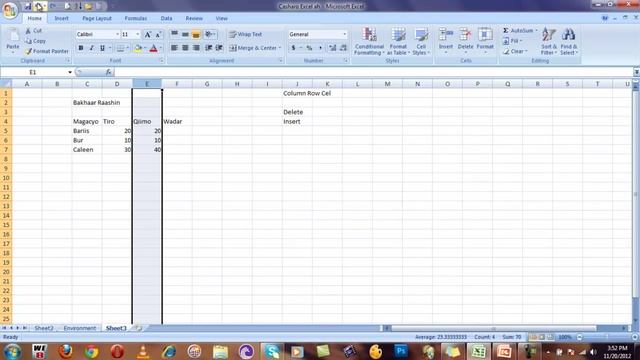
Task: Open Photoshop from the Windows taskbar
Action: pyautogui.click(x=401, y=351)
